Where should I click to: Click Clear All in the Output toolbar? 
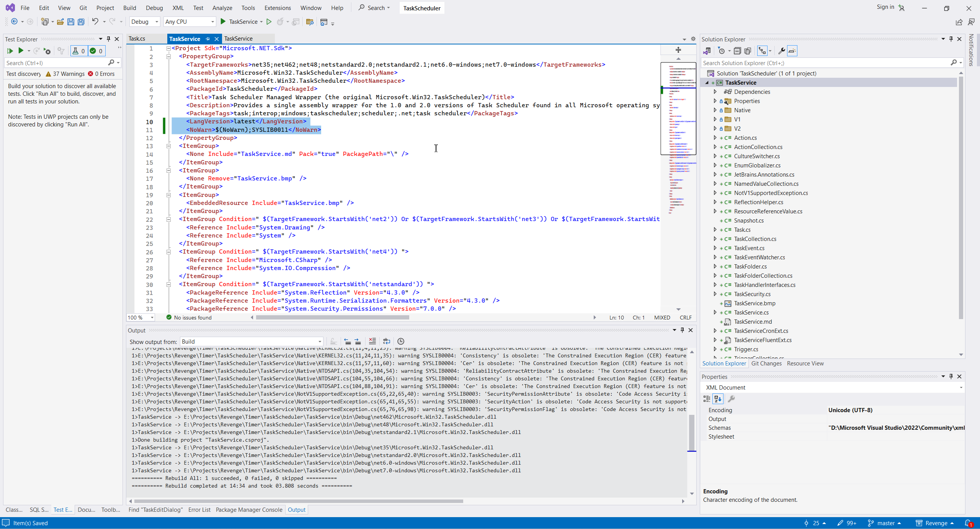tap(372, 341)
